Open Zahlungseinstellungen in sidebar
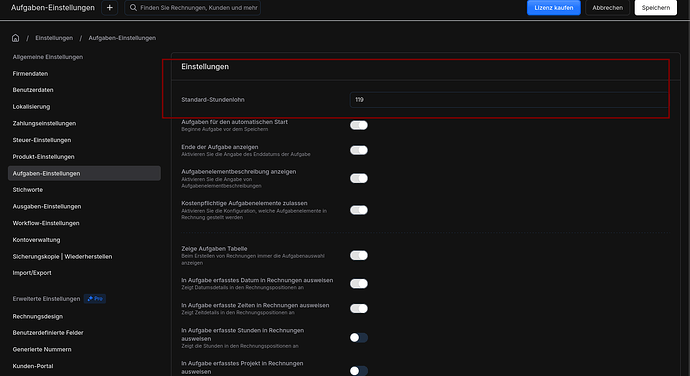Viewport: 690px width, 376px height. pyautogui.click(x=44, y=123)
